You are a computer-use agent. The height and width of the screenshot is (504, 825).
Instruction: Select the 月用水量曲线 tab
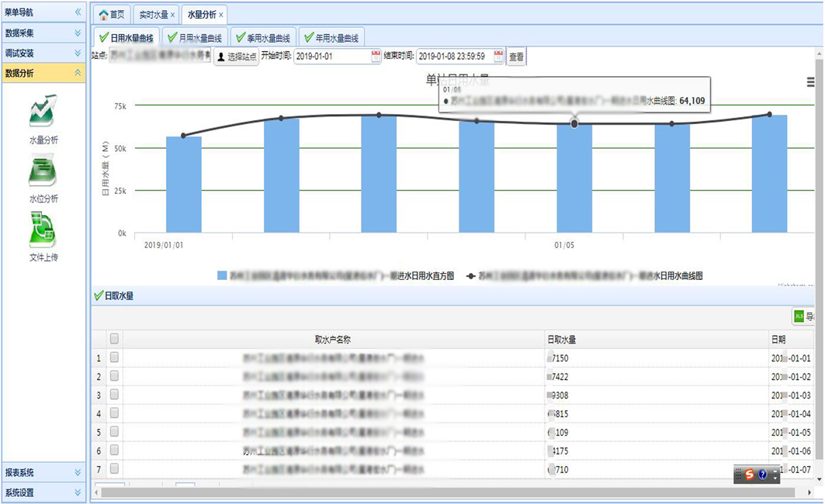pyautogui.click(x=195, y=38)
